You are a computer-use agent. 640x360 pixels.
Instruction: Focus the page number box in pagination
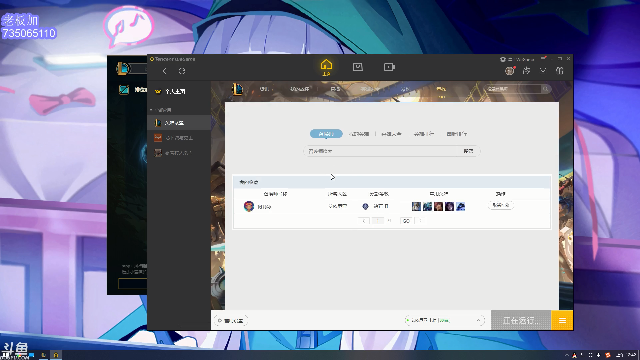point(378,221)
